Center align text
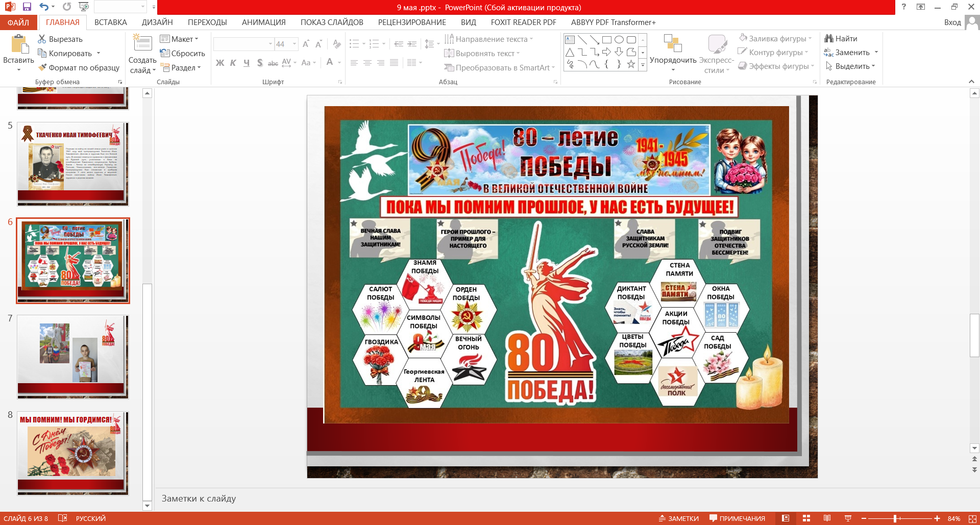Screen dimensions: 980x525 [367, 63]
